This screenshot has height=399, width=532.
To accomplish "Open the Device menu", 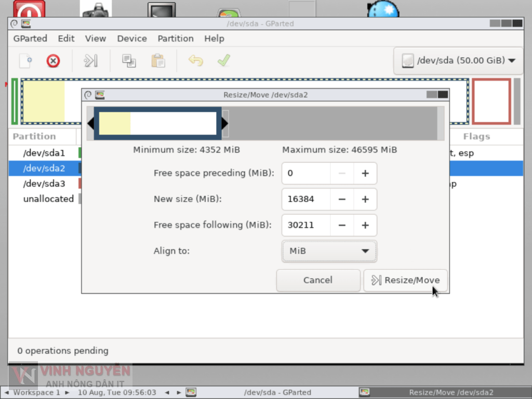I will coord(131,38).
